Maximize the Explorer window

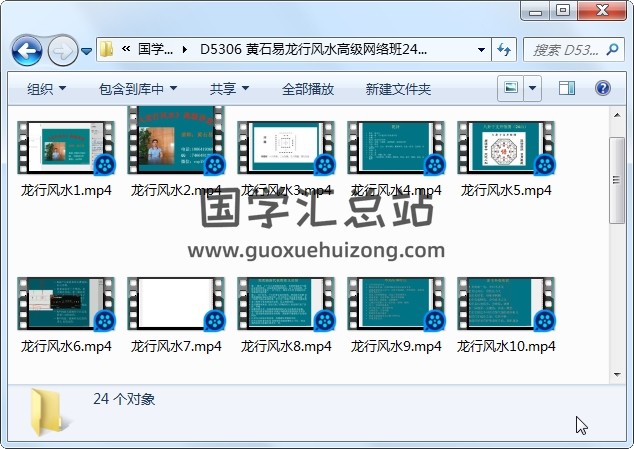(x=563, y=11)
